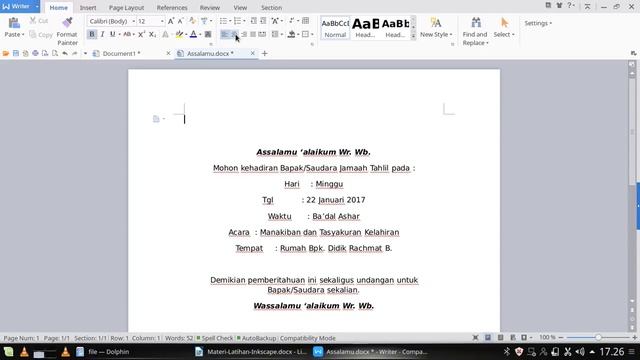Image resolution: width=640 pixels, height=360 pixels.
Task: Open the Font name dropdown Calibri (Body)
Action: 133,21
